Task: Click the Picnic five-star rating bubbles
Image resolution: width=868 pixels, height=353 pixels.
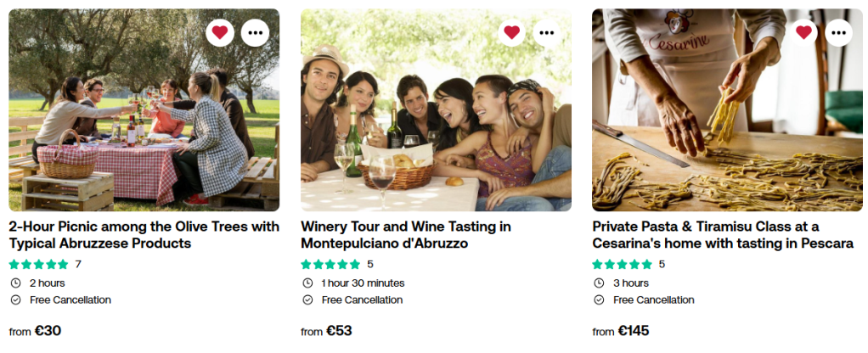Action: click(38, 265)
